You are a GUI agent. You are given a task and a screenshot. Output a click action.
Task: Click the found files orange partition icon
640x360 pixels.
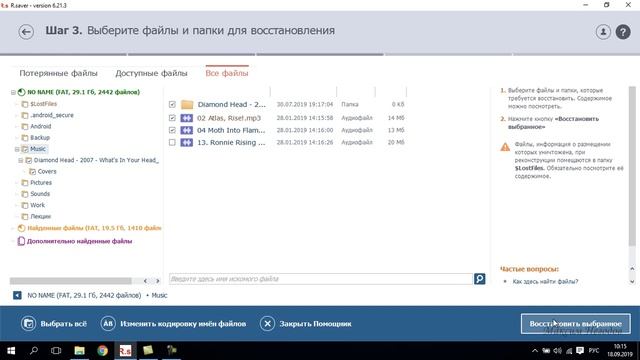coord(22,228)
